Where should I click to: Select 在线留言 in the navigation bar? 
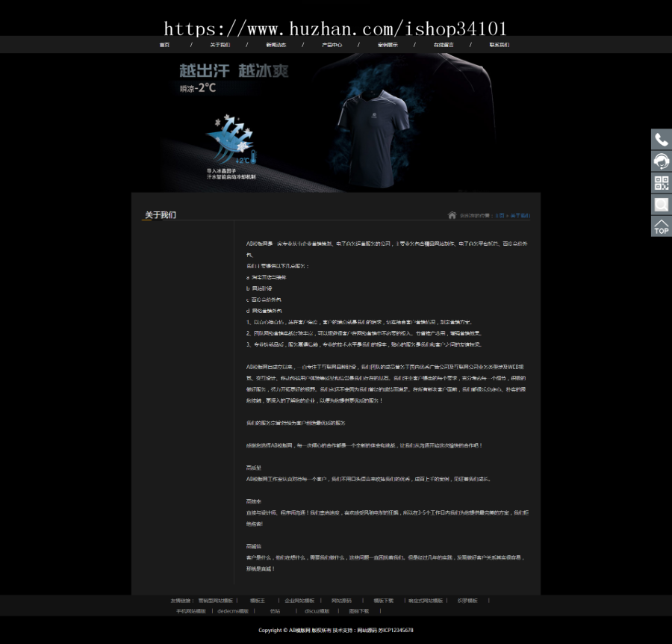443,45
